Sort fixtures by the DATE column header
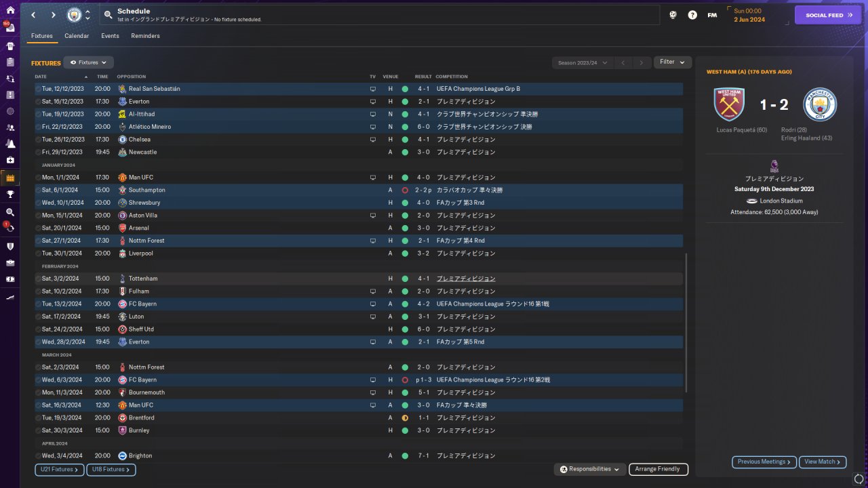Screen dimensions: 868x488 coord(41,77)
